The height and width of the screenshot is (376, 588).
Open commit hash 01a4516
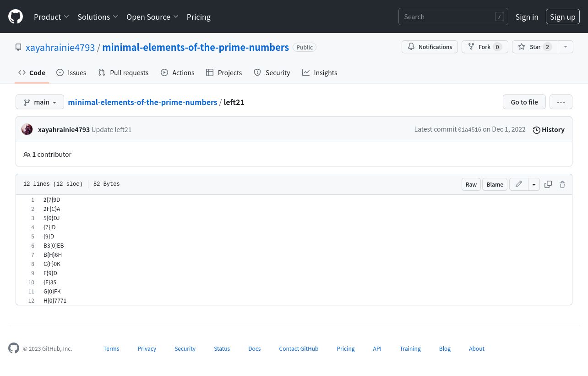click(469, 130)
